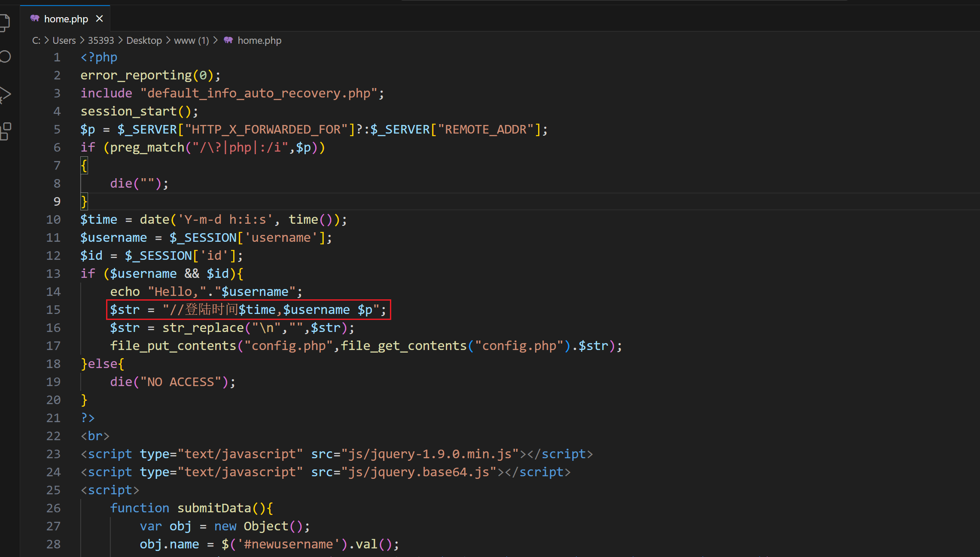This screenshot has height=557, width=980.
Task: Click the die("") statement on line 8
Action: (x=139, y=183)
